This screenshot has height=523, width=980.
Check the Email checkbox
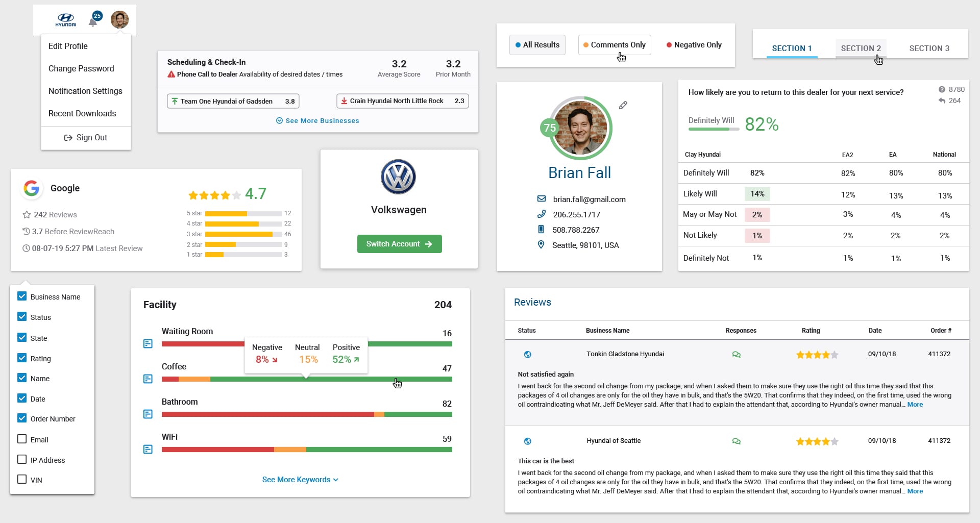coord(22,439)
